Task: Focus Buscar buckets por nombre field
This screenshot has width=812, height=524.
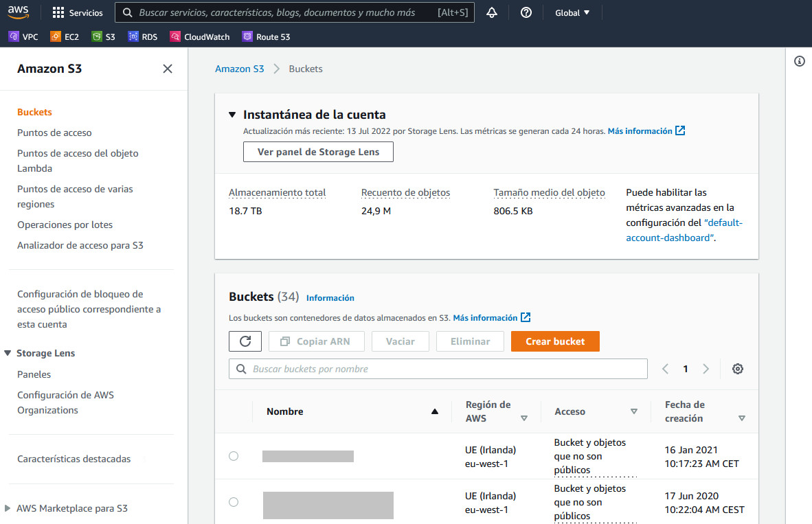Action: point(438,369)
